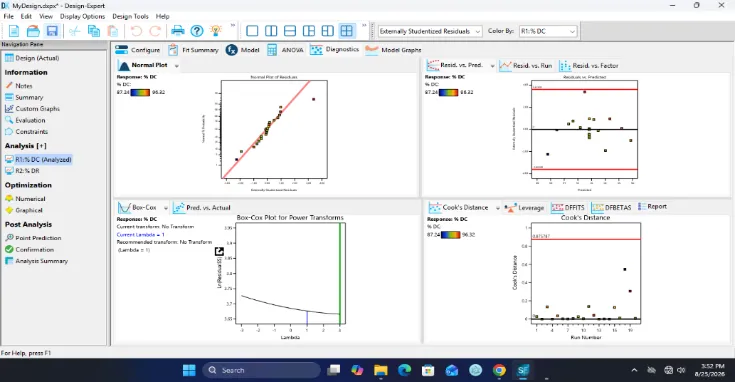The width and height of the screenshot is (735, 382).
Task: Expand the Resid. vs. Pred. dropdown arrow
Action: (x=492, y=66)
